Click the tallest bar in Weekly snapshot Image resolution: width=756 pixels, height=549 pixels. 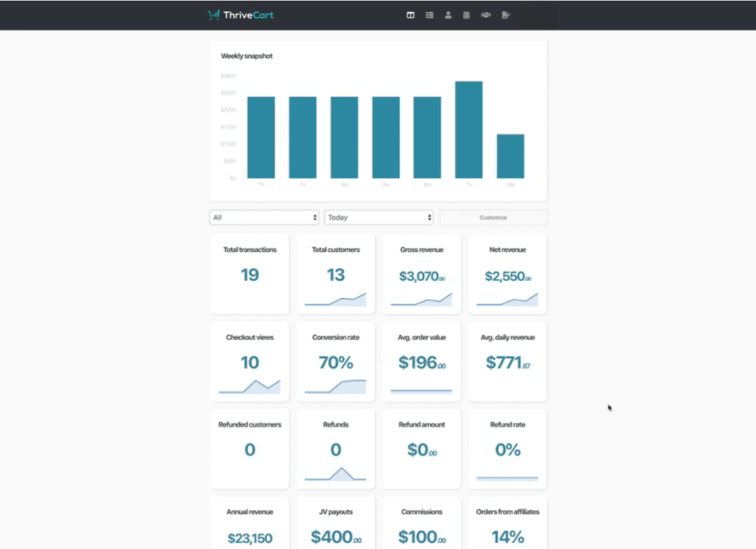[469, 130]
